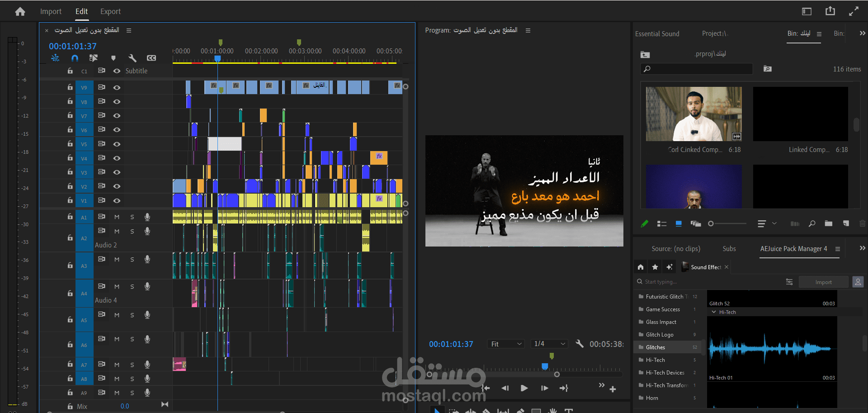The image size is (868, 413).
Task: Navigate up one bin folder level
Action: [645, 55]
